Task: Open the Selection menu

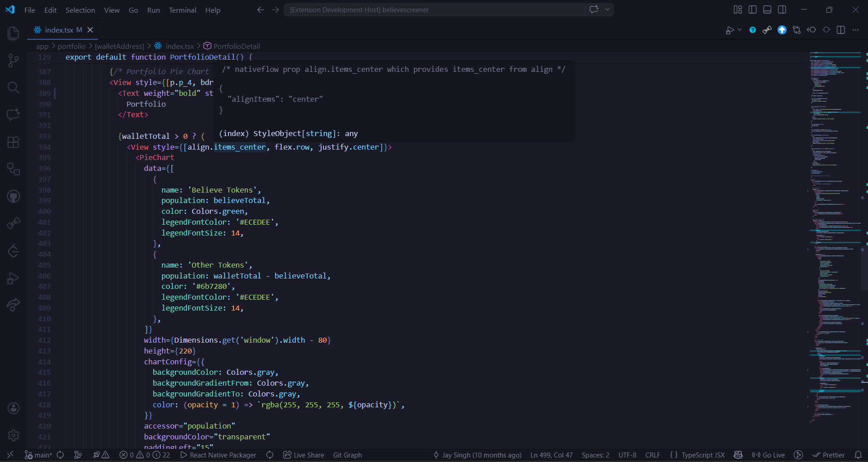Action: click(80, 10)
